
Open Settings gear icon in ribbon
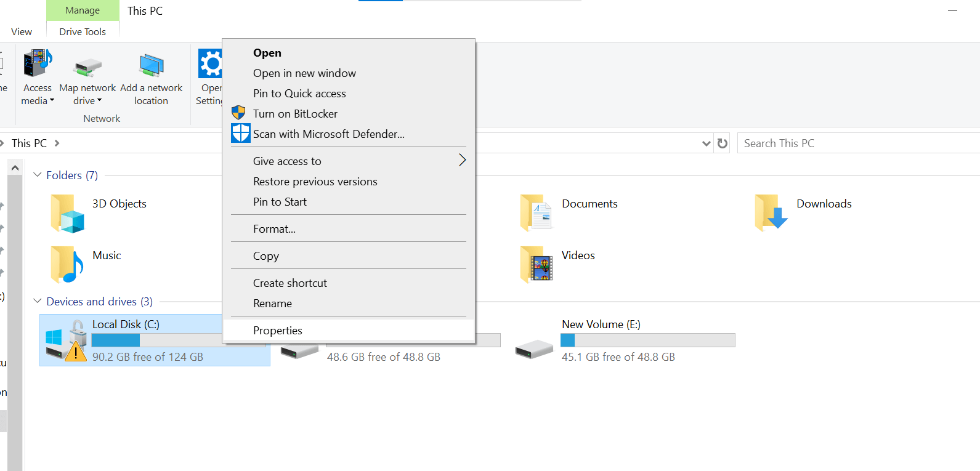click(210, 63)
